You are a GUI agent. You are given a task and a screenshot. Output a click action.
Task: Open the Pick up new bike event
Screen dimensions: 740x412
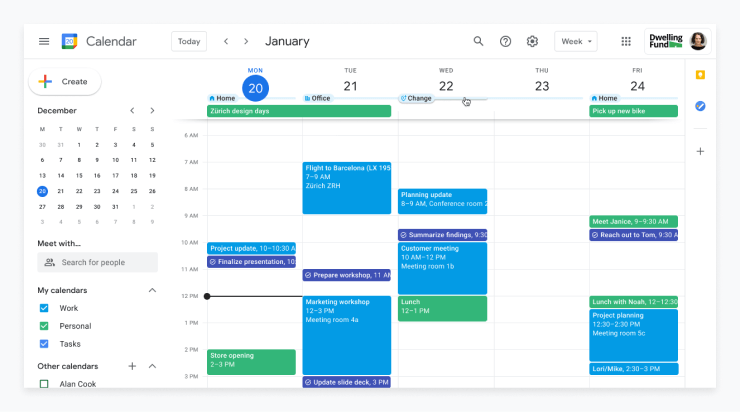tap(633, 111)
